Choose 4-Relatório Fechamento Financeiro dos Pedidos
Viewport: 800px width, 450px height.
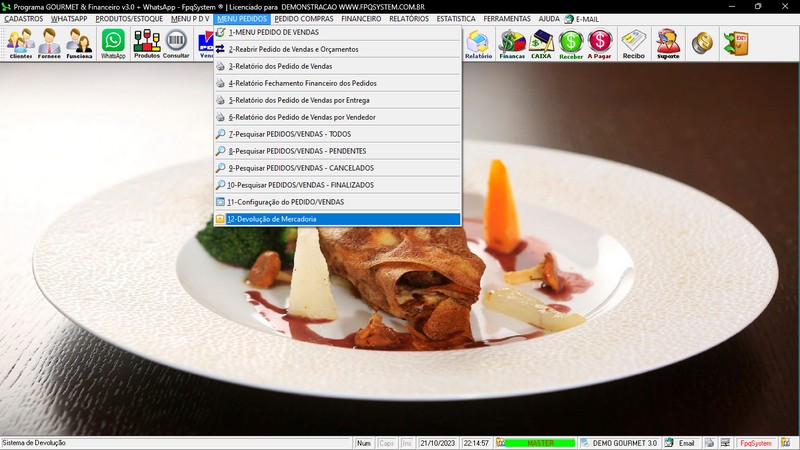click(x=337, y=83)
